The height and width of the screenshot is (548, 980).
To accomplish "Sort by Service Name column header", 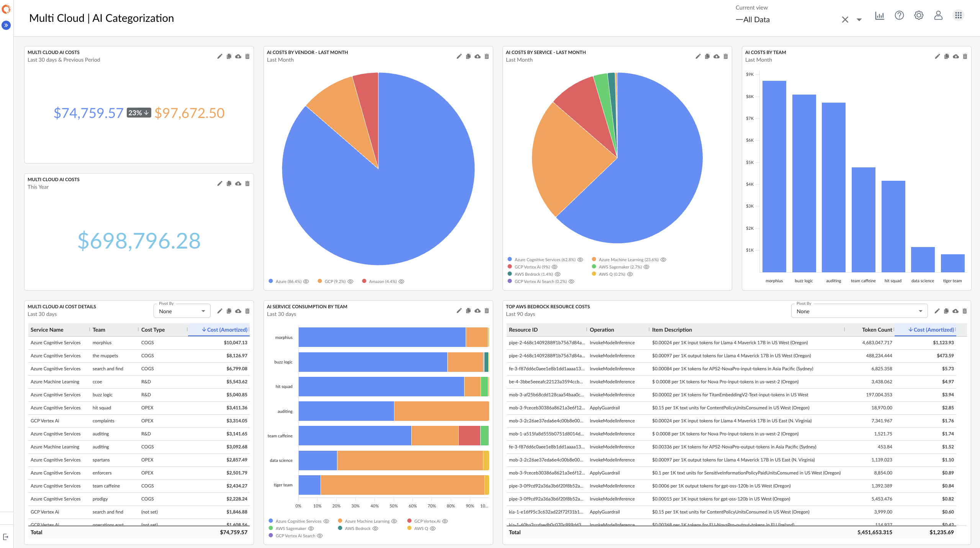I will coord(47,330).
